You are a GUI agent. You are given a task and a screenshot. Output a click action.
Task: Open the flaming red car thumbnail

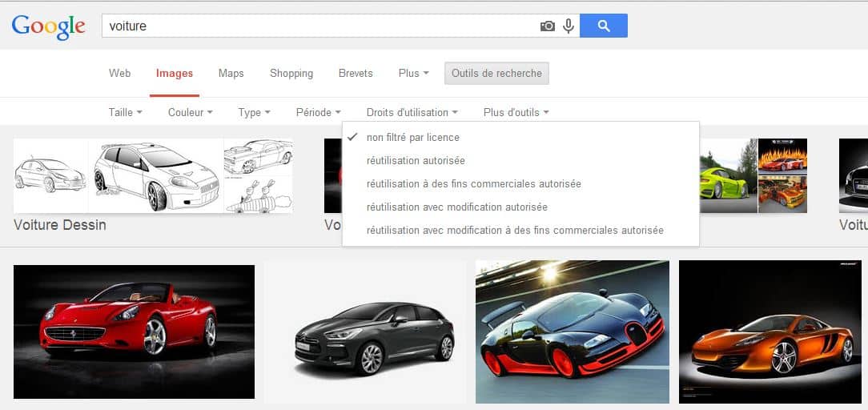point(782,157)
